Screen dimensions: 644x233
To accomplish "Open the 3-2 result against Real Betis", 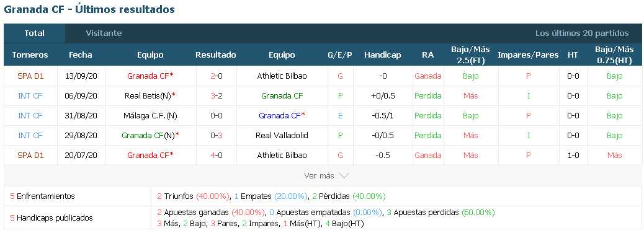I will point(216,96).
